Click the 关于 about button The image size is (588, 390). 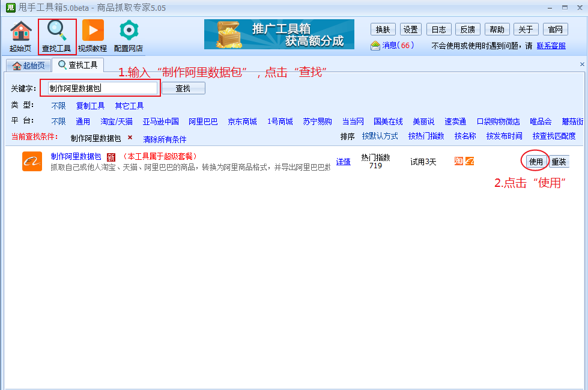pos(526,29)
